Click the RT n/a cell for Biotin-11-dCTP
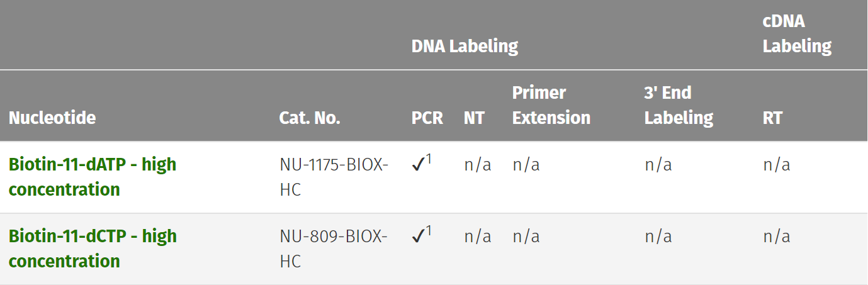This screenshot has width=868, height=285. click(x=777, y=237)
